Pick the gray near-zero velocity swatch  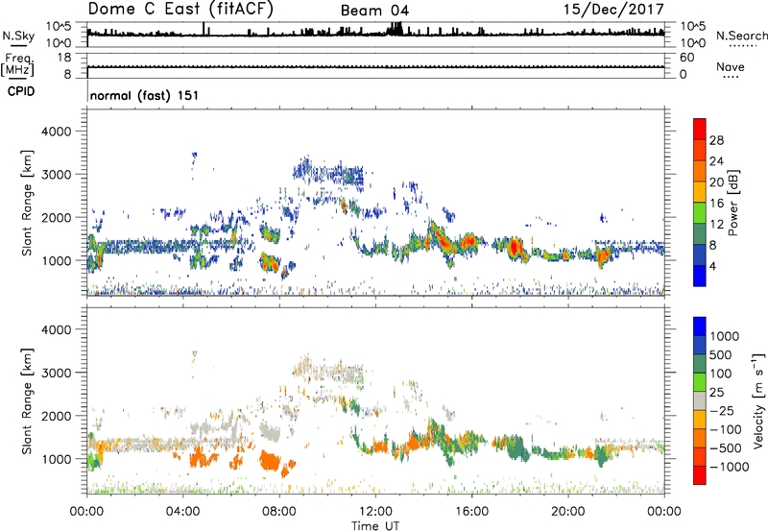tap(700, 400)
